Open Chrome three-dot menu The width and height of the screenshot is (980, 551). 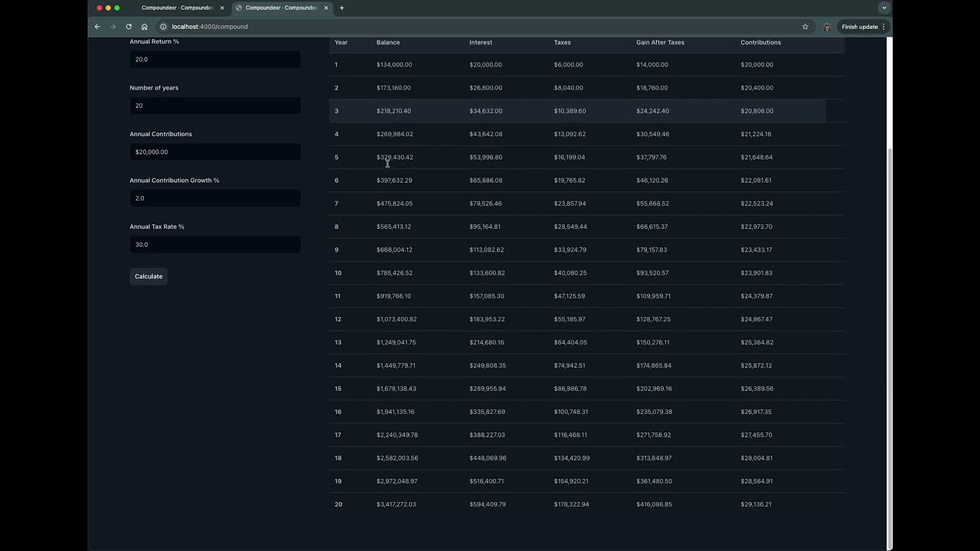(884, 27)
